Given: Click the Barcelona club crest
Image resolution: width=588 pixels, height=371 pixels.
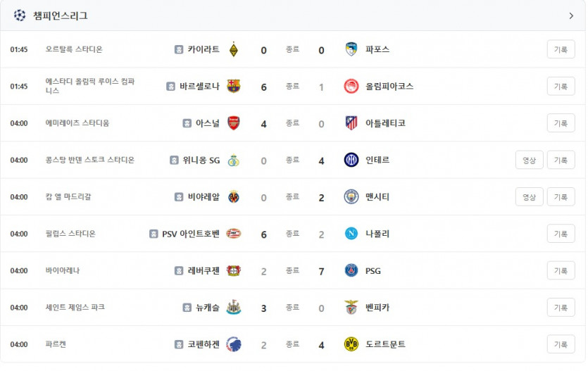Looking at the screenshot, I should coord(234,87).
